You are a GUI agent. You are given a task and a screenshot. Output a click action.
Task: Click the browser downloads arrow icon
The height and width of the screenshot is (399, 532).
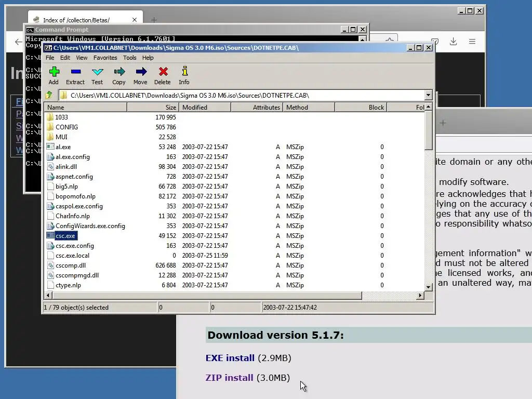453,42
